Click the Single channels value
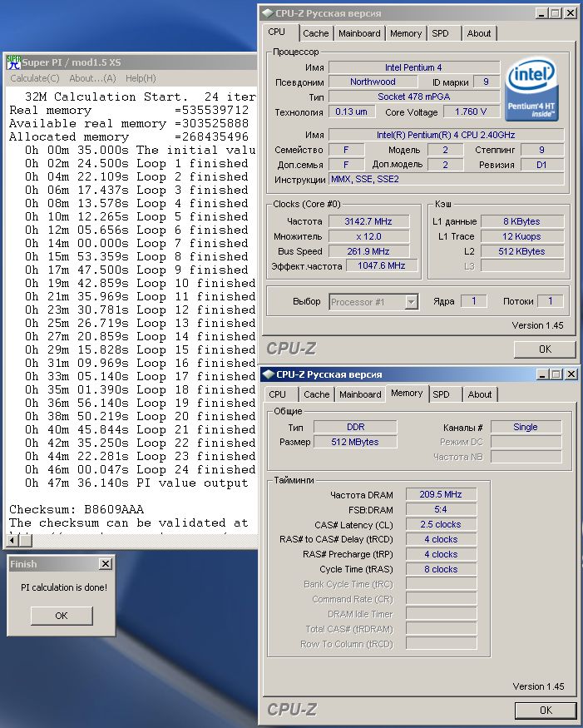The width and height of the screenshot is (583, 728). tap(526, 427)
